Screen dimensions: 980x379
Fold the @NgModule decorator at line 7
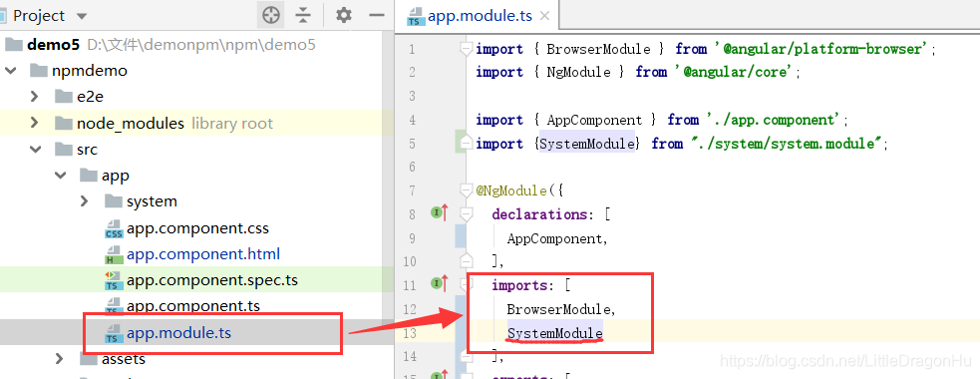click(467, 190)
